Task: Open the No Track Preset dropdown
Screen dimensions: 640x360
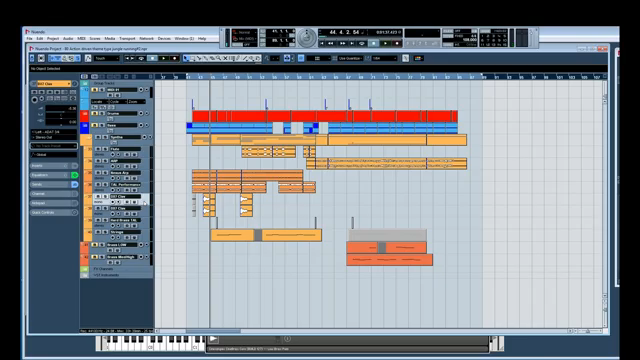Action: pyautogui.click(x=53, y=146)
